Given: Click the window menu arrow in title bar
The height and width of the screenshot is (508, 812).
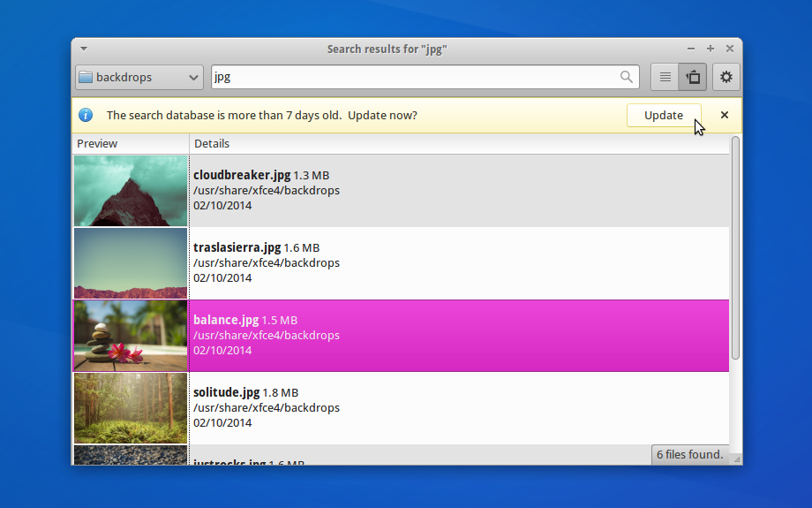Looking at the screenshot, I should click(x=83, y=49).
